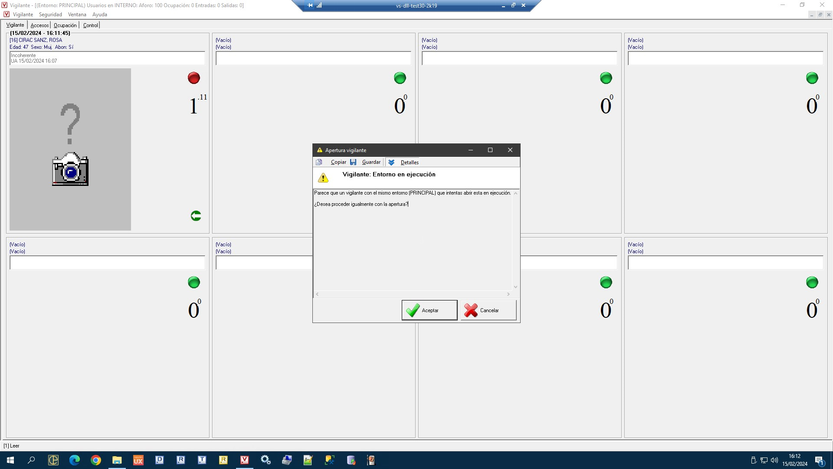Open the printer-like icon in the taskbar
Screen dimensions: 833x469
tap(287, 460)
